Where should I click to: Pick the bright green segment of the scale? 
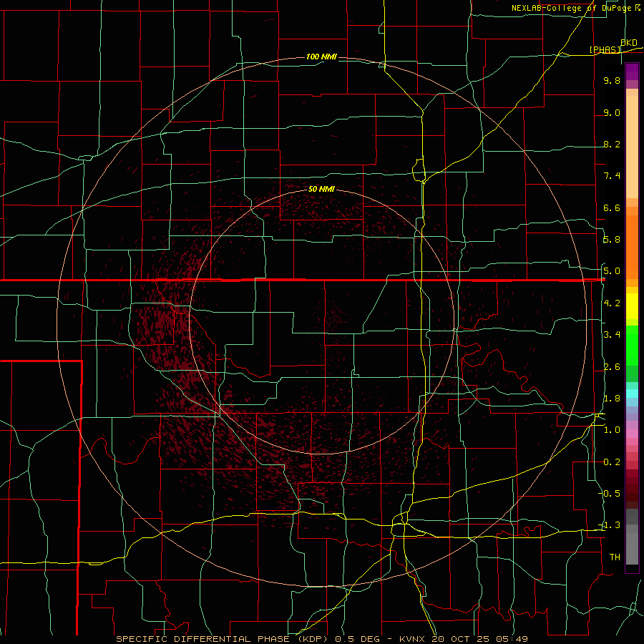[632, 346]
